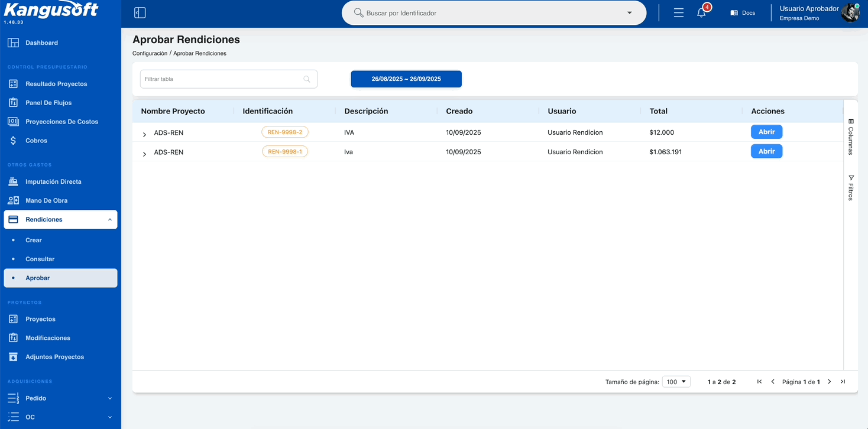Open Resultado Proyectos in sidebar
Image resolution: width=868 pixels, height=429 pixels.
point(56,84)
